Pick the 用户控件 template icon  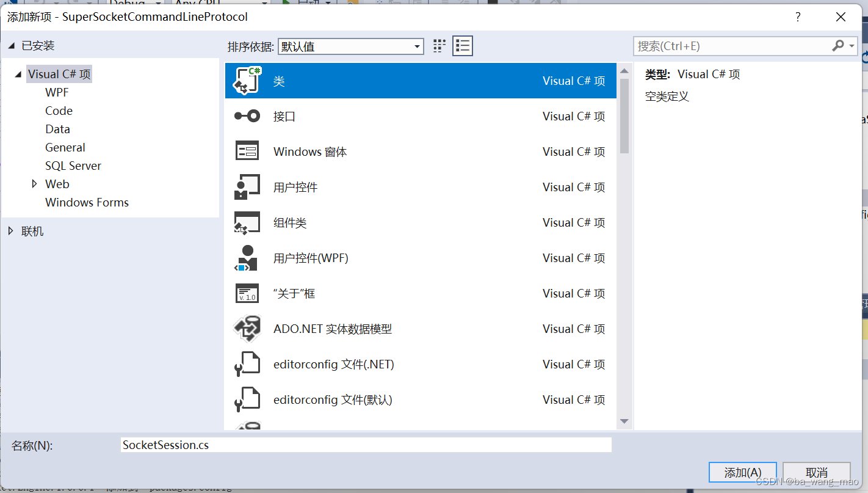tap(248, 187)
